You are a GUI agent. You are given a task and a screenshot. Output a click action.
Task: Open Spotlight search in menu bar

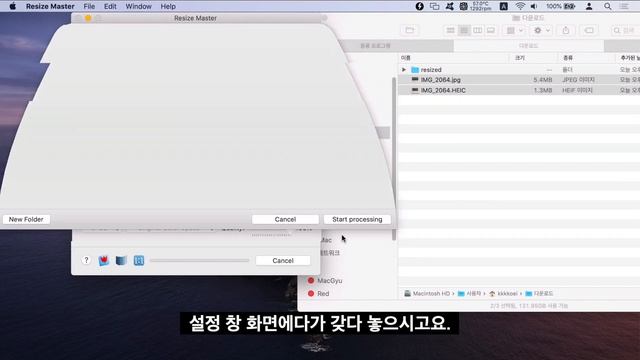click(608, 6)
